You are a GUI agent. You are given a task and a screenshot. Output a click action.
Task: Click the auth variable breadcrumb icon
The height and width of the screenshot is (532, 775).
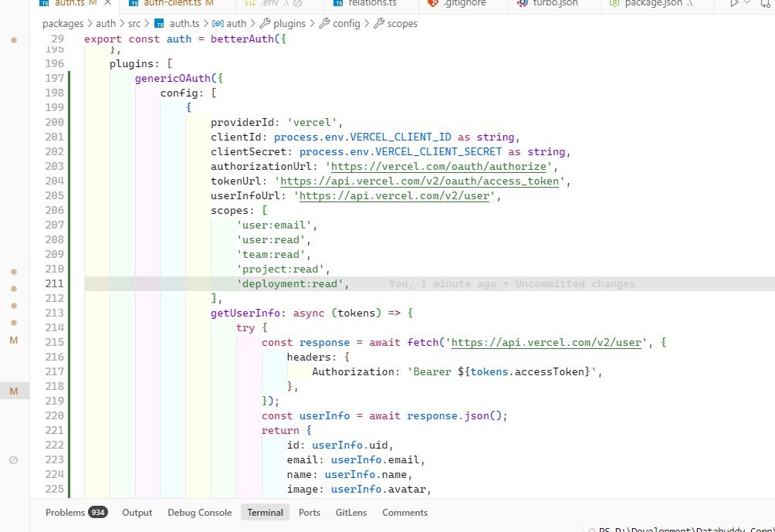218,23
